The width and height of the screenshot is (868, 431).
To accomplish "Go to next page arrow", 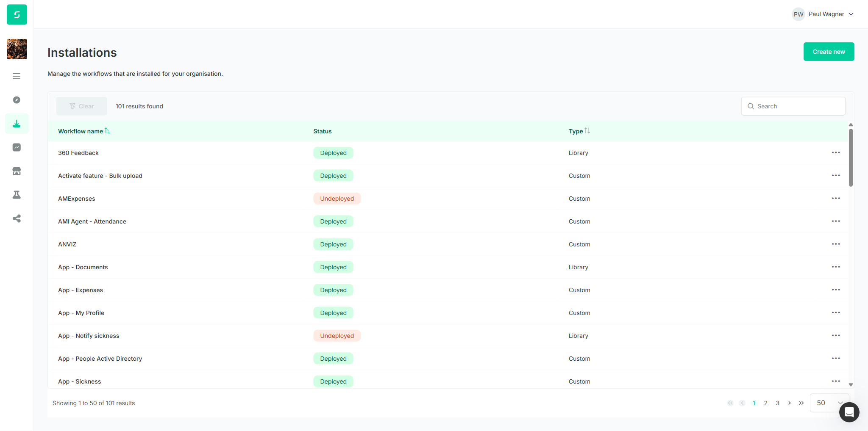I will [x=789, y=403].
